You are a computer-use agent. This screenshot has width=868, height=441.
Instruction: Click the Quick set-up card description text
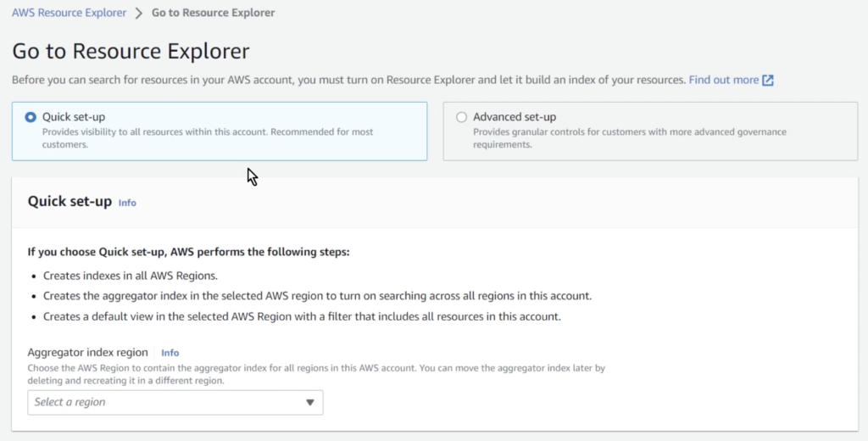[207, 138]
